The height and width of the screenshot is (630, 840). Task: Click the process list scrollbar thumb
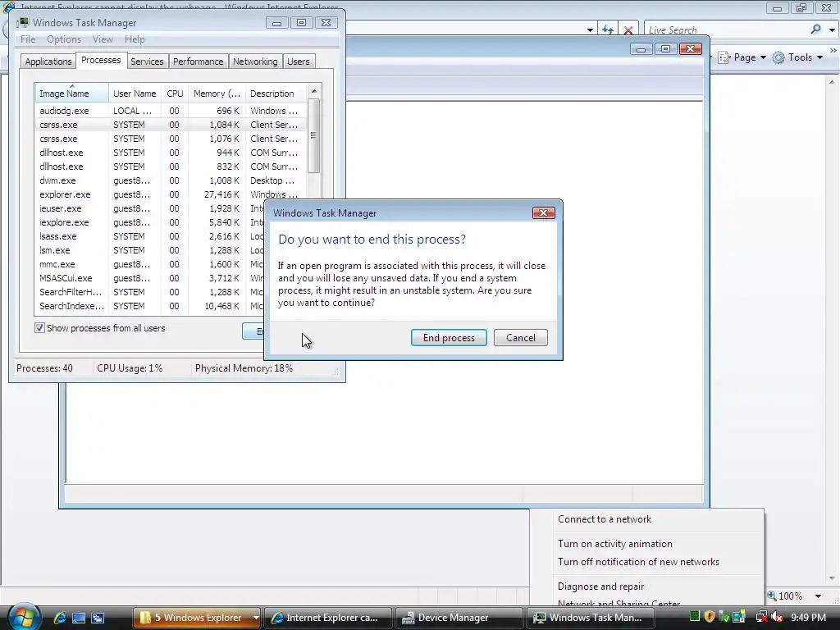tap(314, 135)
